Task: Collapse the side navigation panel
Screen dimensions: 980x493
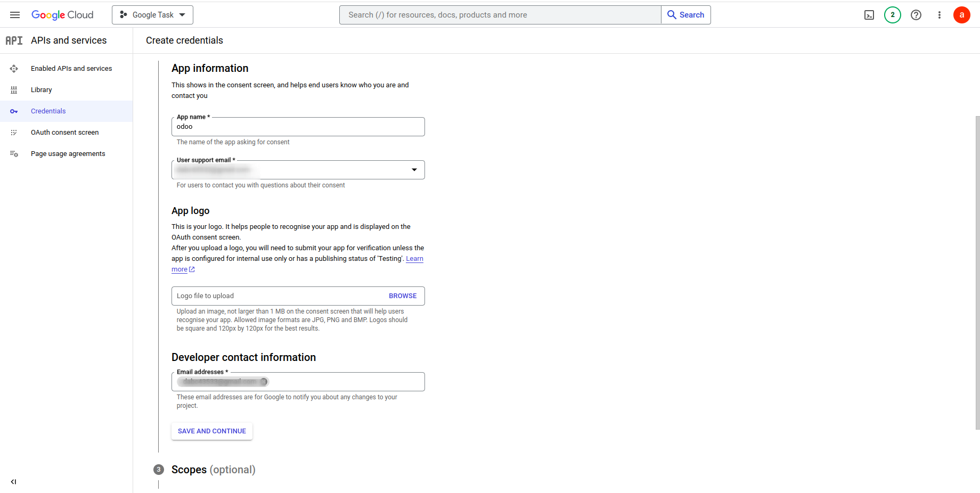Action: 13,482
